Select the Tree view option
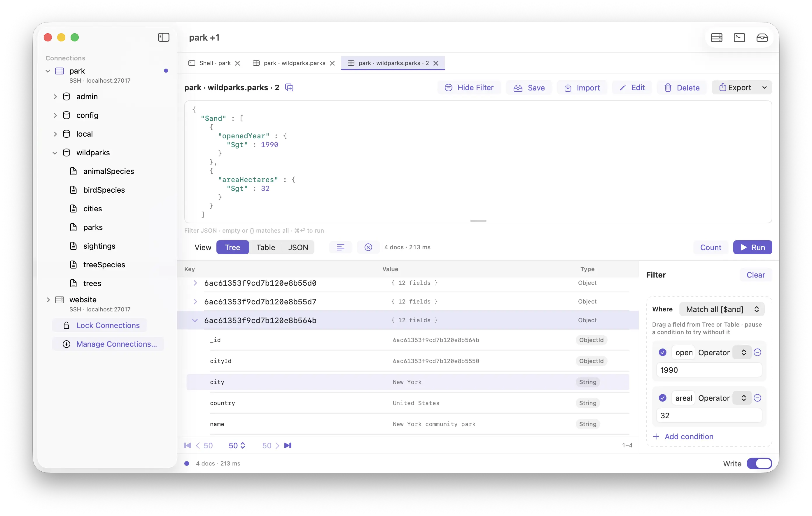The image size is (812, 516). pyautogui.click(x=232, y=247)
